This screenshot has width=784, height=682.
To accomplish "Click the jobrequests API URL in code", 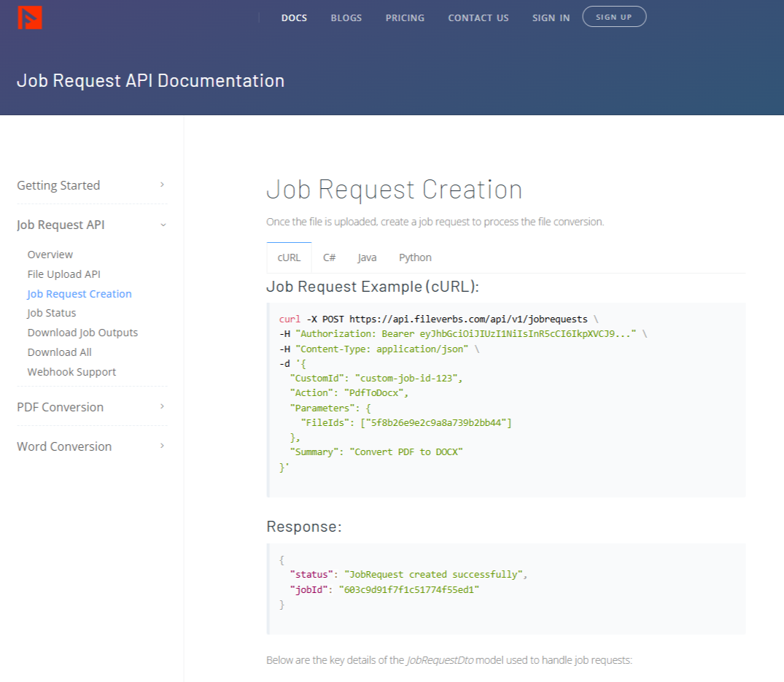I will (468, 319).
